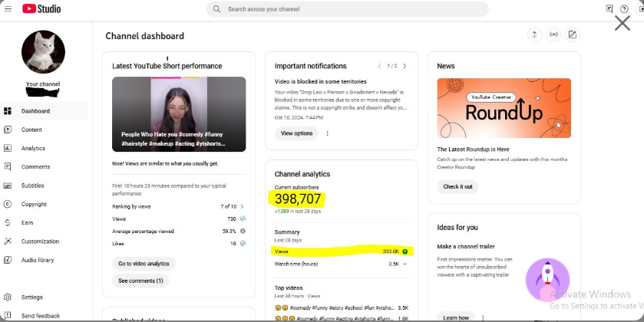The height and width of the screenshot is (322, 644).
Task: Click the Creator RoundUp news banner
Action: point(504,108)
